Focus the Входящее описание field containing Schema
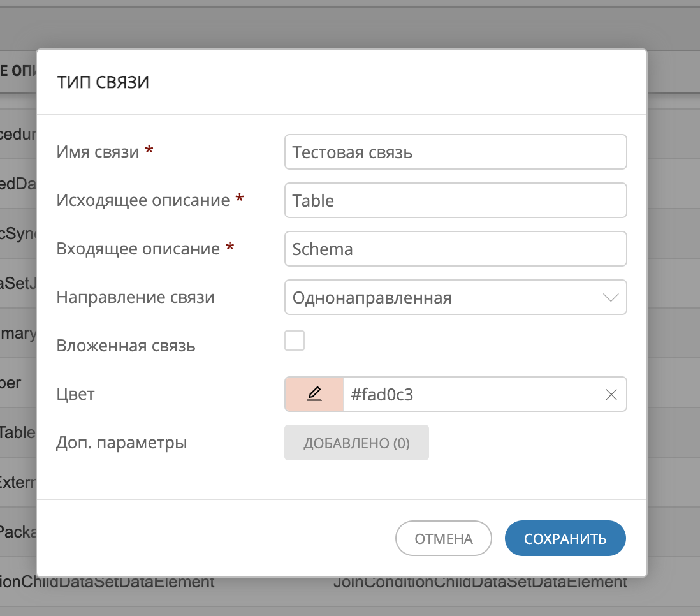700x616 pixels. point(456,249)
